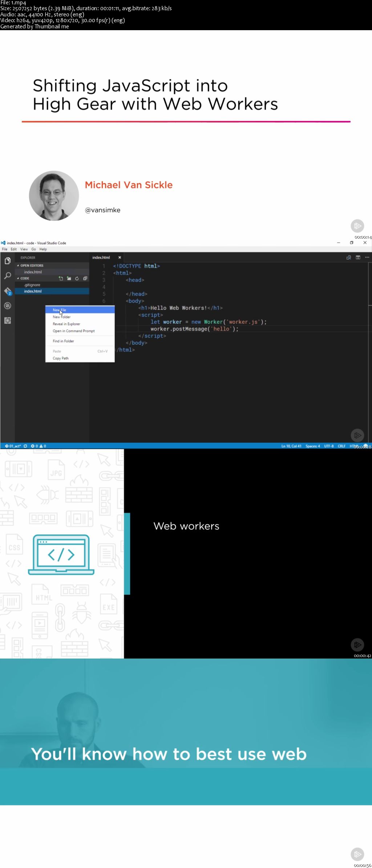Click CRLF line ending in status bar
Viewport: 372px width, 868px height.
pos(341,446)
